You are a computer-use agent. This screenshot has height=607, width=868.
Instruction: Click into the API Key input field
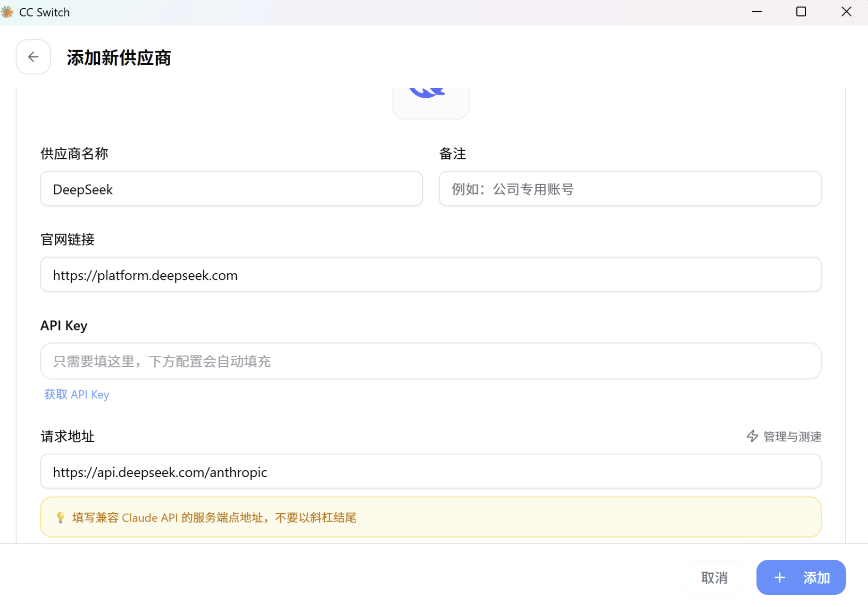(431, 361)
